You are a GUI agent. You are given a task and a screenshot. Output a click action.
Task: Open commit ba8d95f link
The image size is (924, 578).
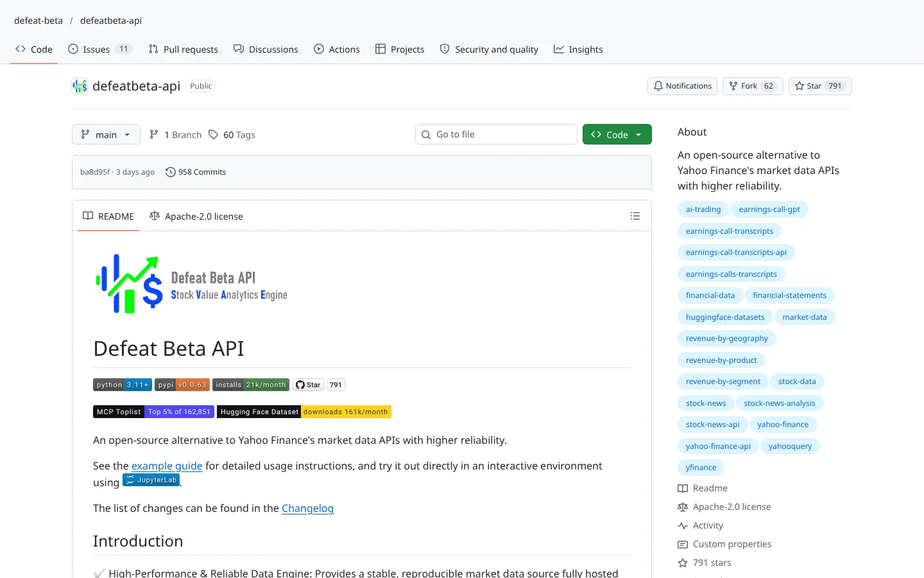pyautogui.click(x=95, y=172)
